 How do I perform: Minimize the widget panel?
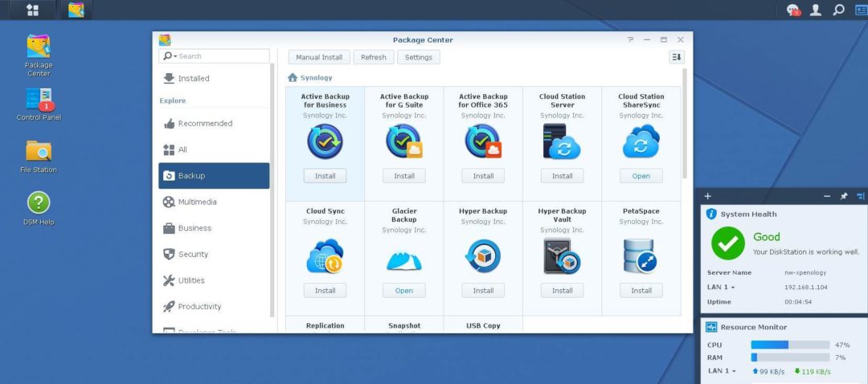pyautogui.click(x=827, y=196)
